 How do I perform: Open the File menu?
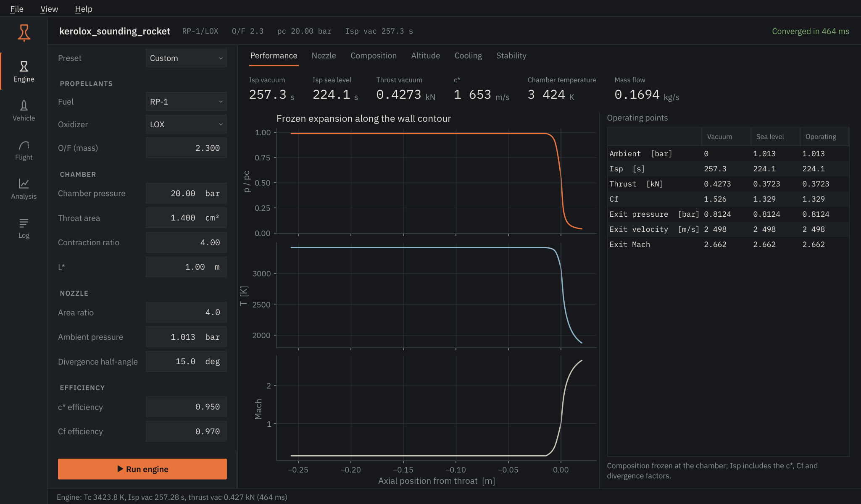tap(17, 9)
